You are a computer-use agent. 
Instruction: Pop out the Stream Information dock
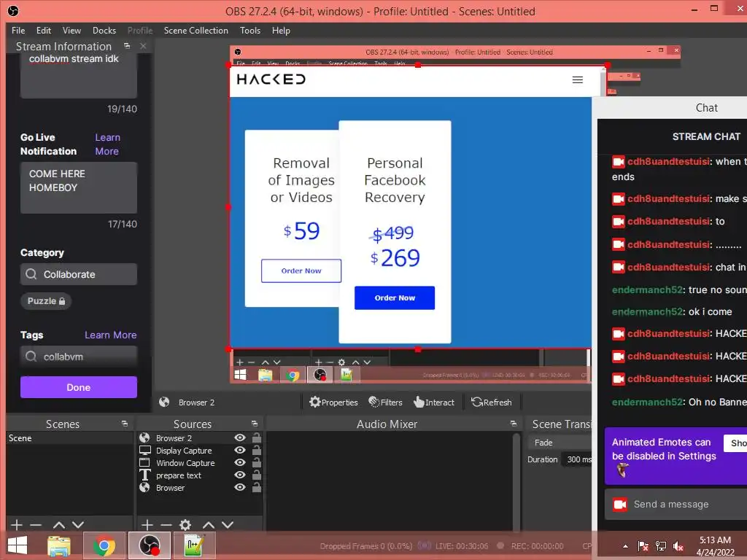tap(127, 46)
